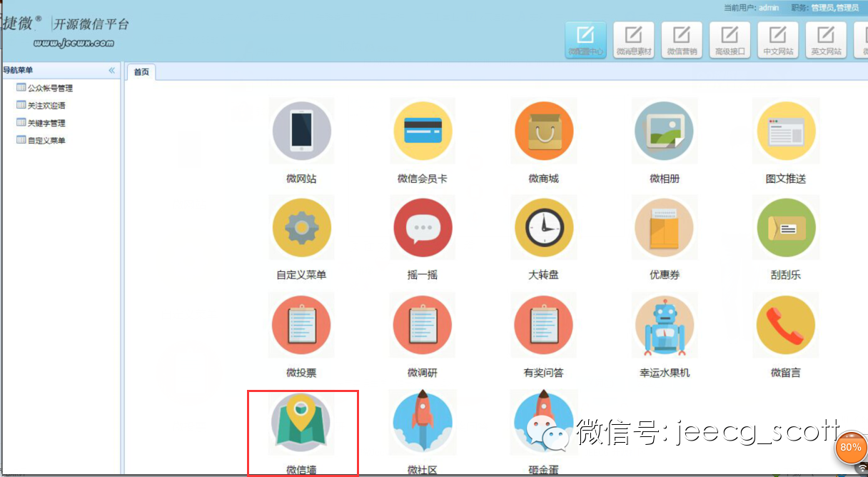Open the 摇一摇 chat bubble icon
This screenshot has width=868, height=477.
tap(423, 228)
